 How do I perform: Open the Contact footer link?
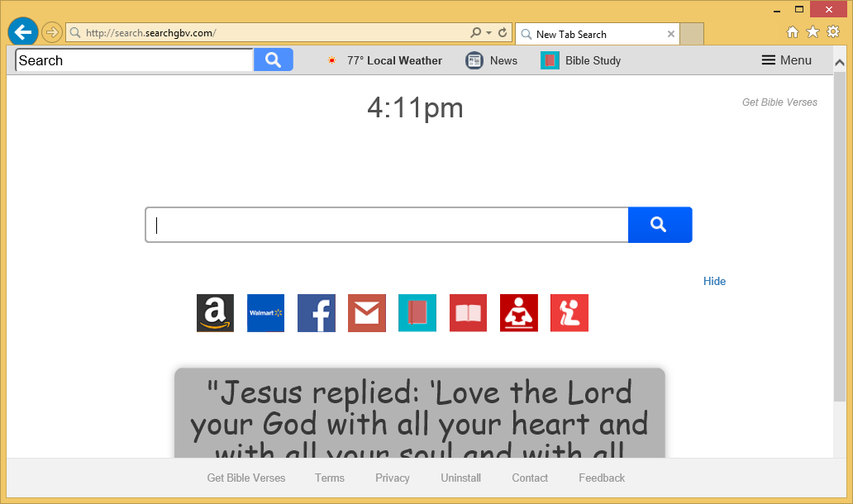point(530,478)
